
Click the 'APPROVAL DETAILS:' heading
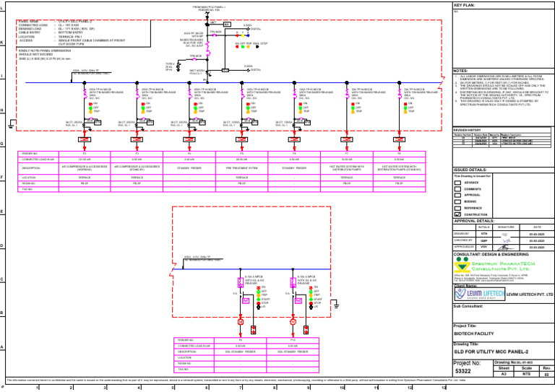(x=474, y=221)
